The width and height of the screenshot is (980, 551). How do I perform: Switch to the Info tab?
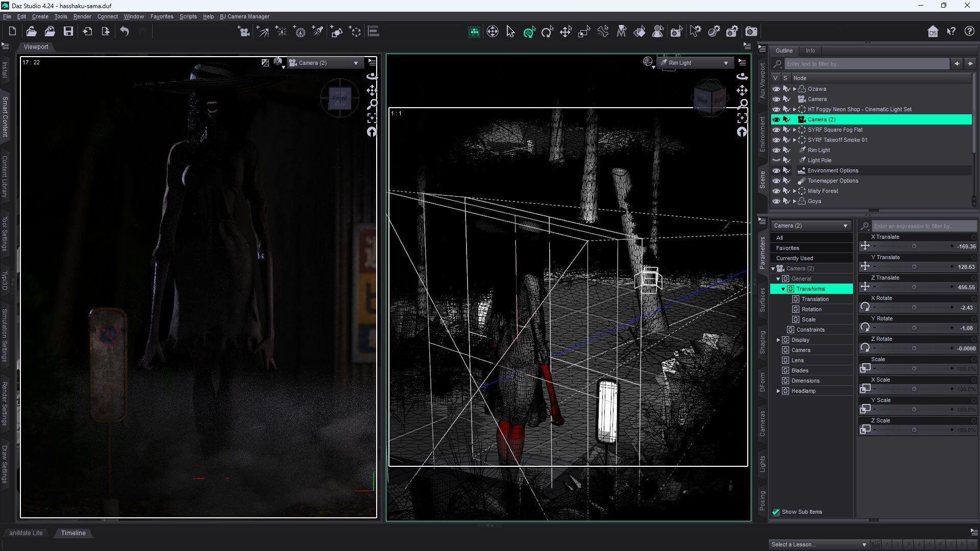tap(810, 51)
